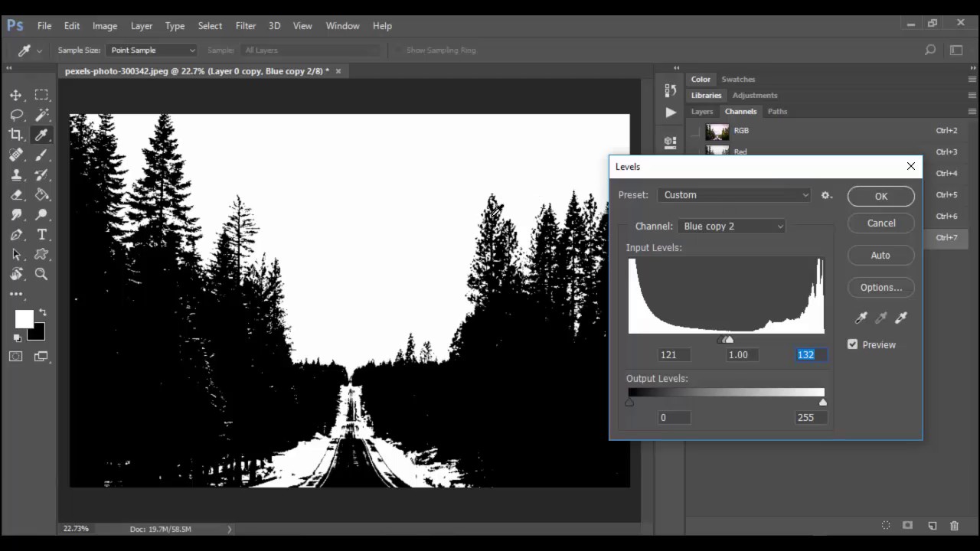Open the Filter menu
This screenshot has width=980, height=551.
pos(246,26)
